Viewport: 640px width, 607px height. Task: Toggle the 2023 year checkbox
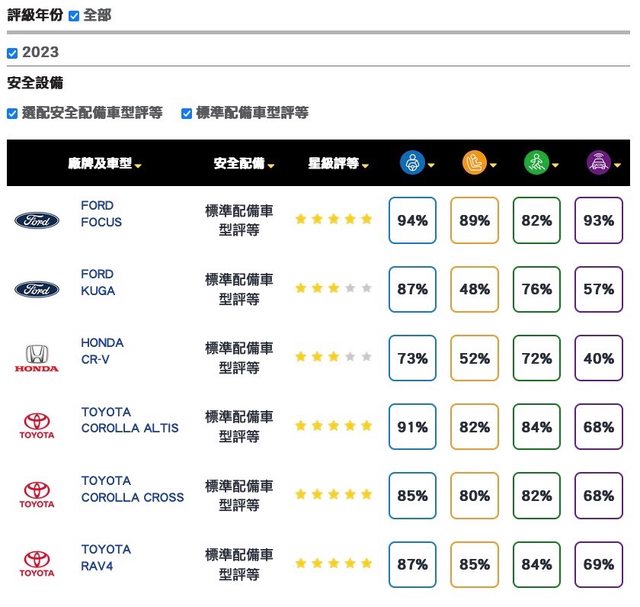(12, 53)
